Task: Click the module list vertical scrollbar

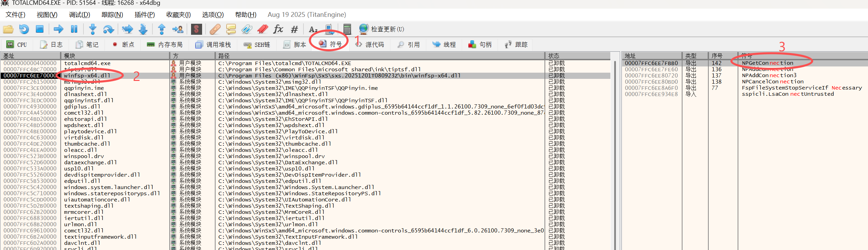Action: click(615, 155)
